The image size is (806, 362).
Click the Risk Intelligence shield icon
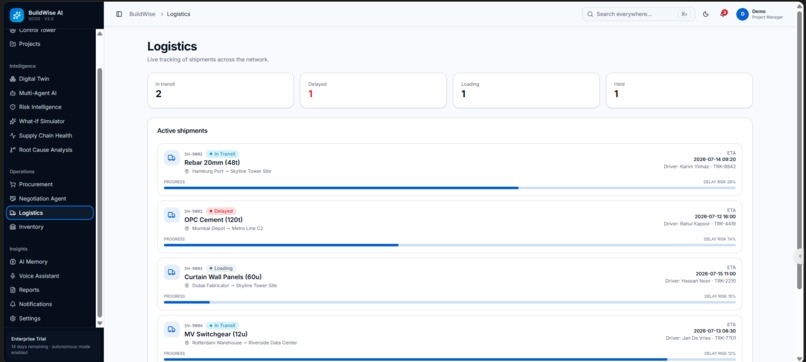tap(13, 107)
